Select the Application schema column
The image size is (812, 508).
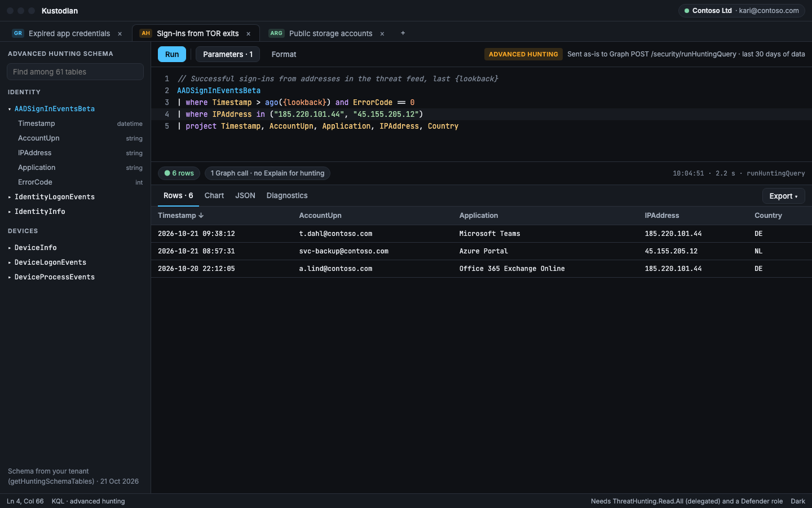(x=76, y=168)
